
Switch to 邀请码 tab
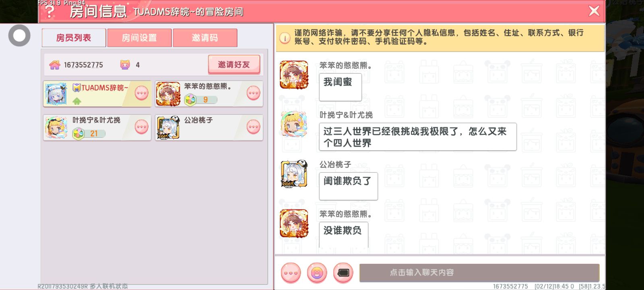(205, 38)
